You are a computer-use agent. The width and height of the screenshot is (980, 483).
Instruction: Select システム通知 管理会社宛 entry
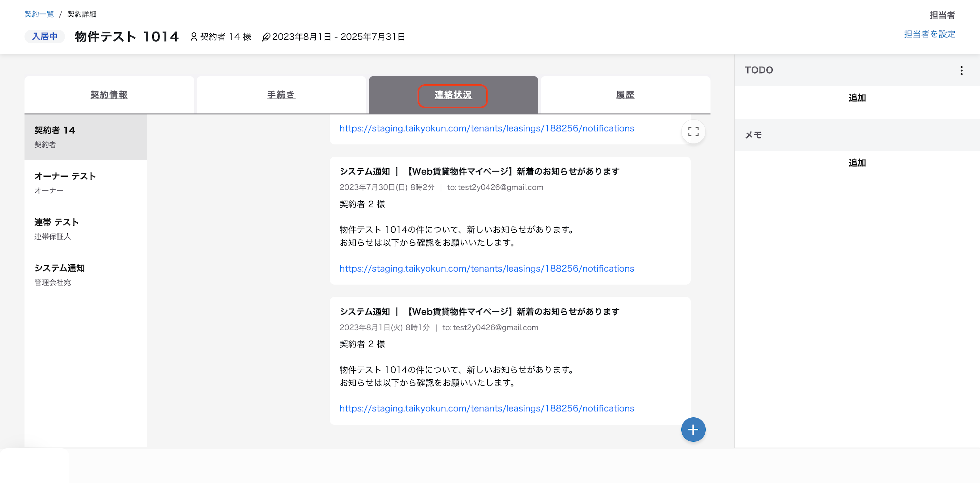86,275
